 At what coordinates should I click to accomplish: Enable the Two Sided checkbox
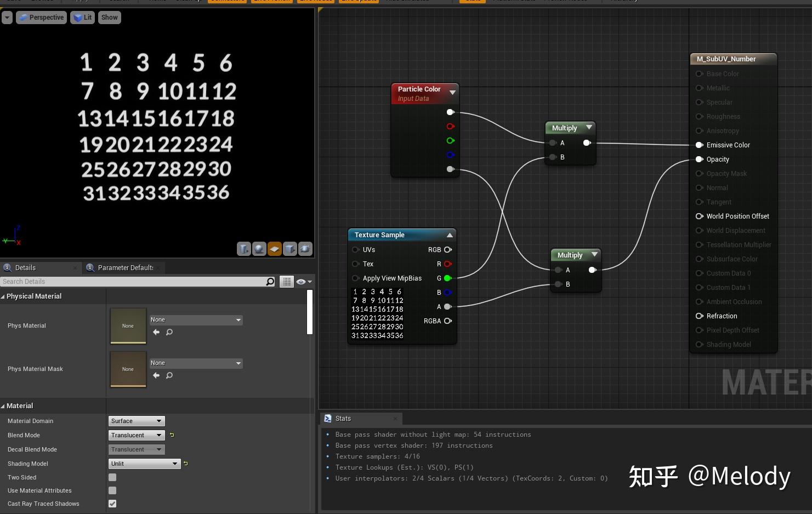coord(112,477)
